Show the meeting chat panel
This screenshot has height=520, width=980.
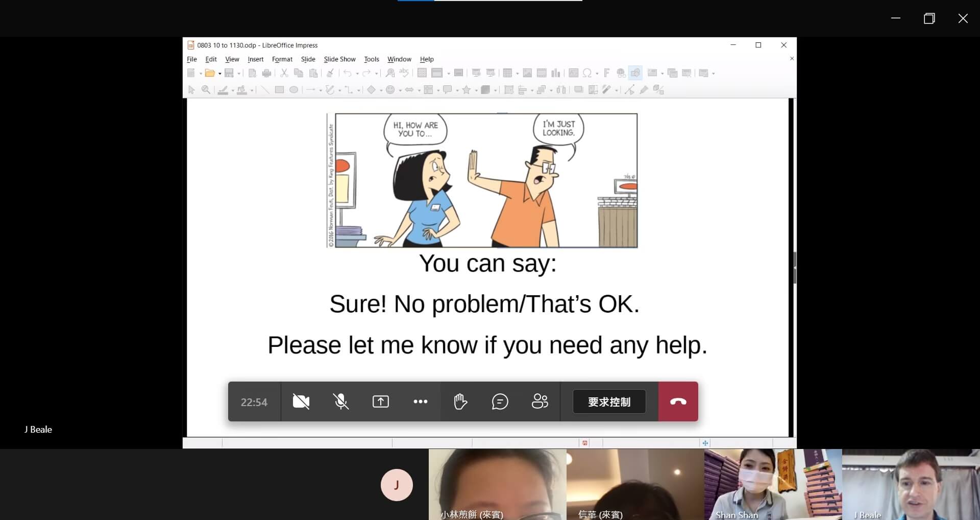click(500, 402)
